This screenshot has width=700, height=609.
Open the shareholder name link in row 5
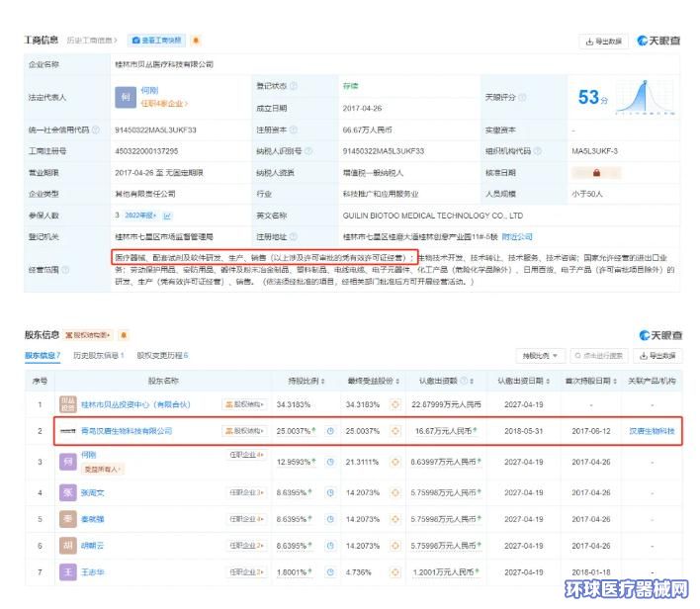pos(92,519)
